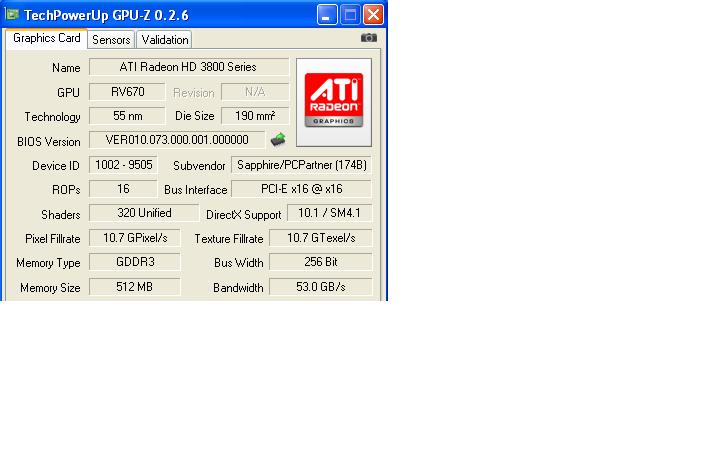Image resolution: width=720 pixels, height=450 pixels.
Task: Click the disabled maximize button of GPU-Z
Action: pyautogui.click(x=350, y=15)
